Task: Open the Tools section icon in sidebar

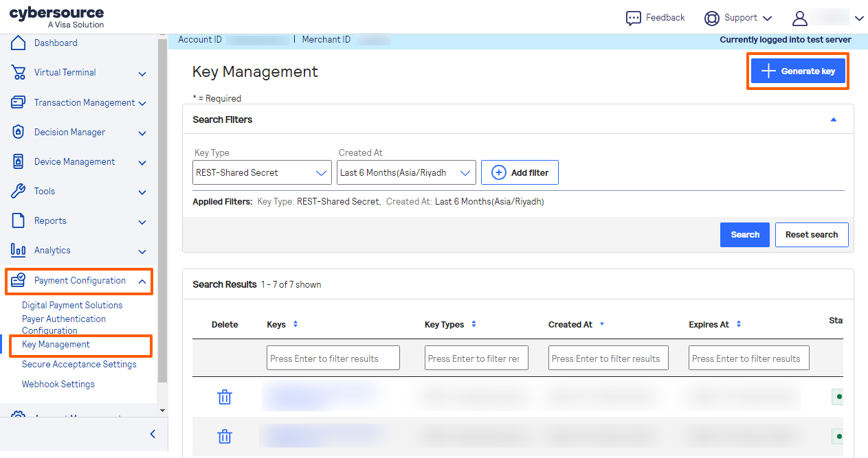Action: [x=18, y=191]
